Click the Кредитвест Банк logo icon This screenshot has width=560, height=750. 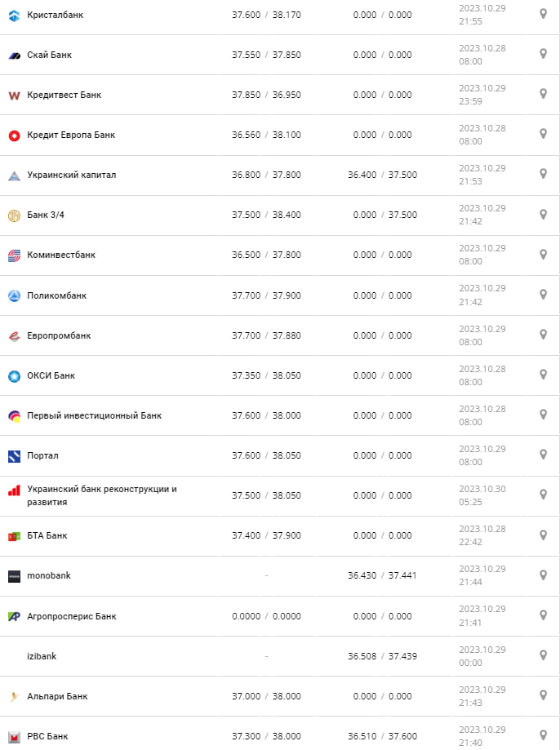tap(14, 95)
